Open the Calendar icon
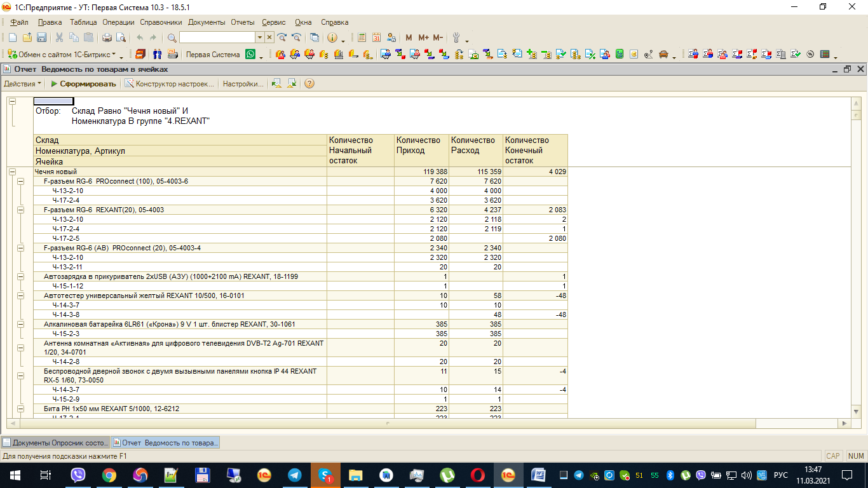Image resolution: width=868 pixels, height=488 pixels. click(x=377, y=37)
